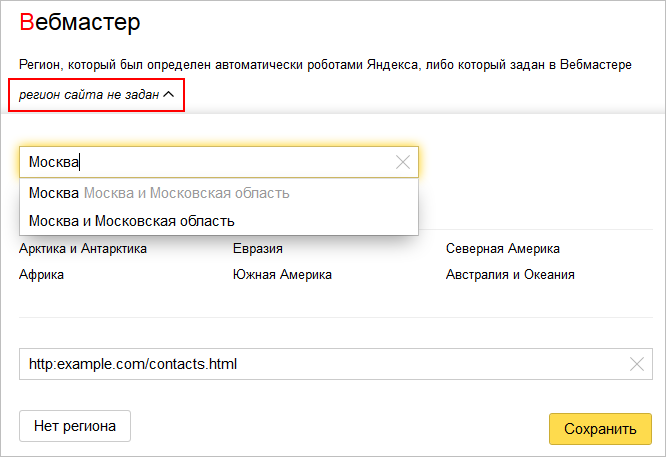The height and width of the screenshot is (457, 666).
Task: Clear the Москва region search field
Action: pos(403,162)
